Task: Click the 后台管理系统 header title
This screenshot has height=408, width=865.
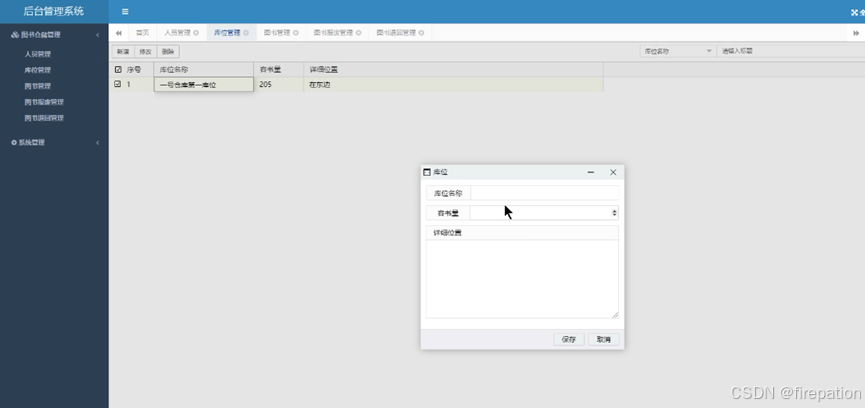Action: tap(54, 12)
